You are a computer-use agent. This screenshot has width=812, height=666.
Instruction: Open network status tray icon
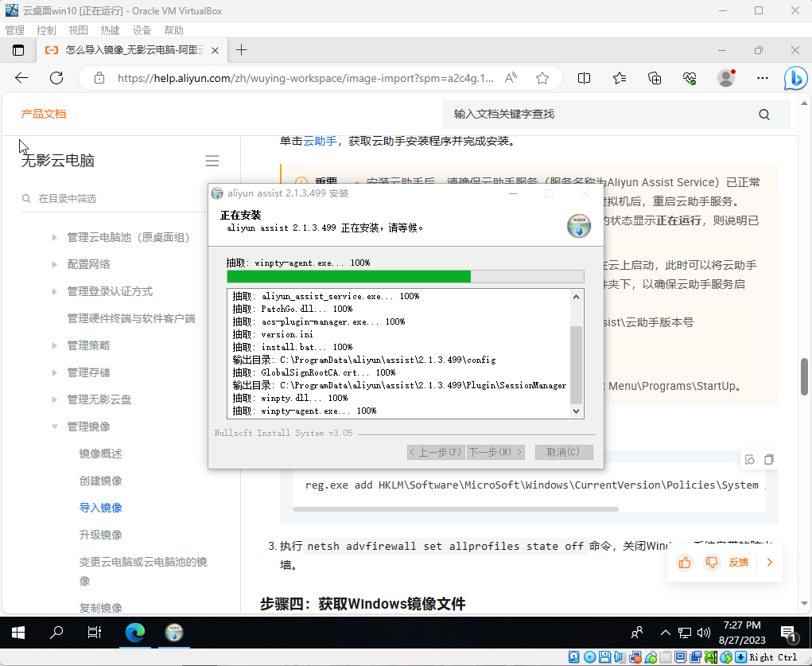point(685,633)
